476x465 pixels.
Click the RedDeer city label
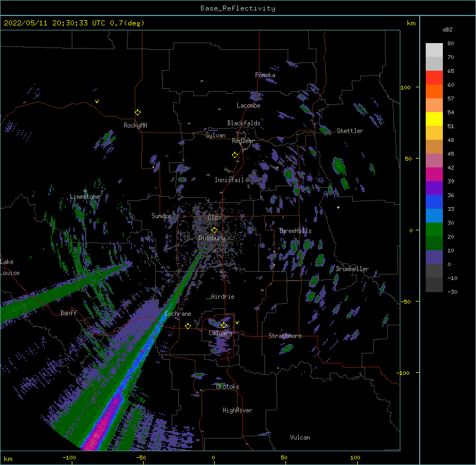click(244, 141)
